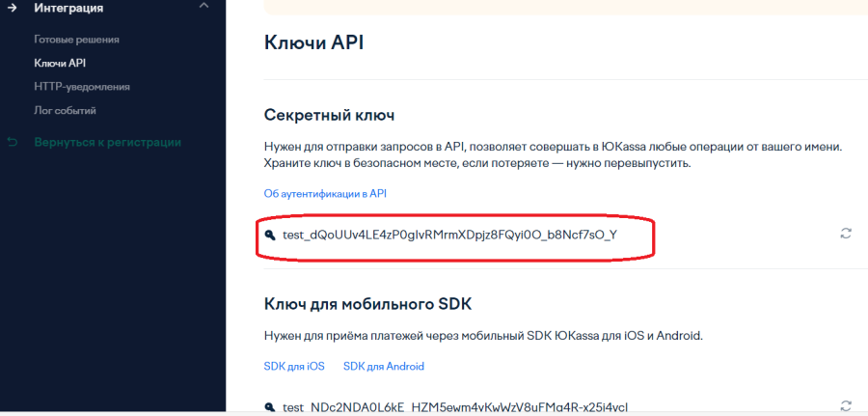Viewport: 868px width, 416px height.
Task: Regenerate the secret key with the refresh icon
Action: (x=846, y=234)
